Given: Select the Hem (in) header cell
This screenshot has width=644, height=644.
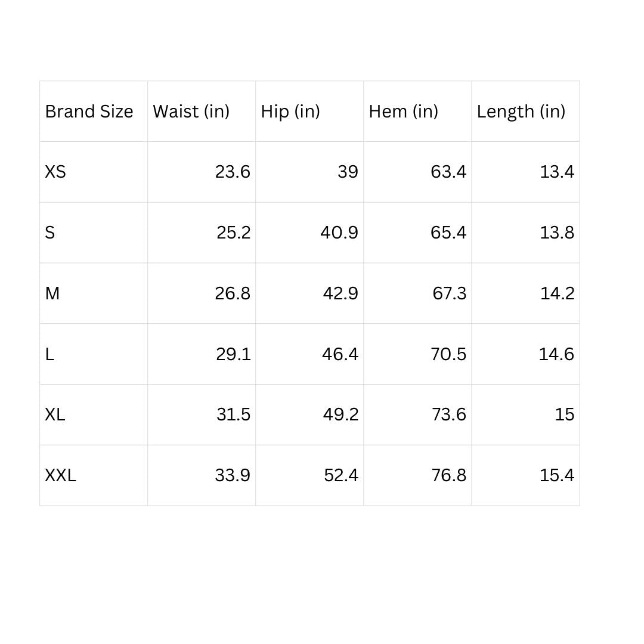Looking at the screenshot, I should click(x=403, y=112).
